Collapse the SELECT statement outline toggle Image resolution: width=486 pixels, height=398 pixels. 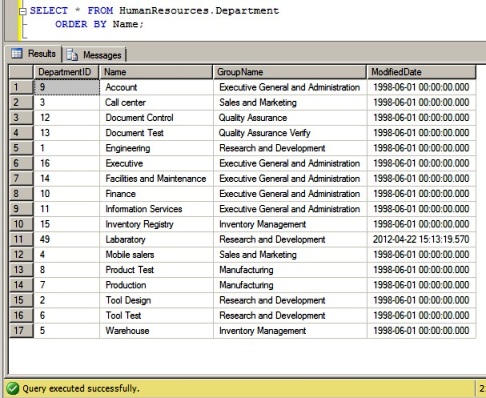pyautogui.click(x=23, y=12)
